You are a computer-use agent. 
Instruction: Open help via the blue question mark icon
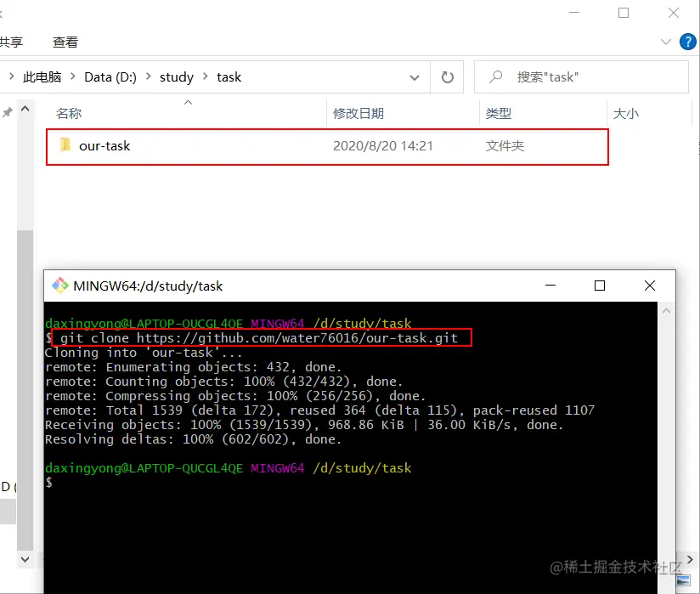(x=688, y=42)
